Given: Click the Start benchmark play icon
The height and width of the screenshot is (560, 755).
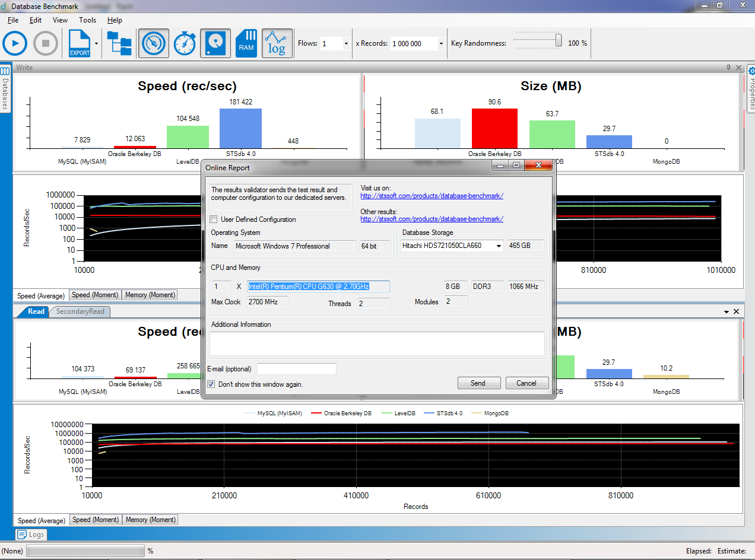Looking at the screenshot, I should point(15,43).
